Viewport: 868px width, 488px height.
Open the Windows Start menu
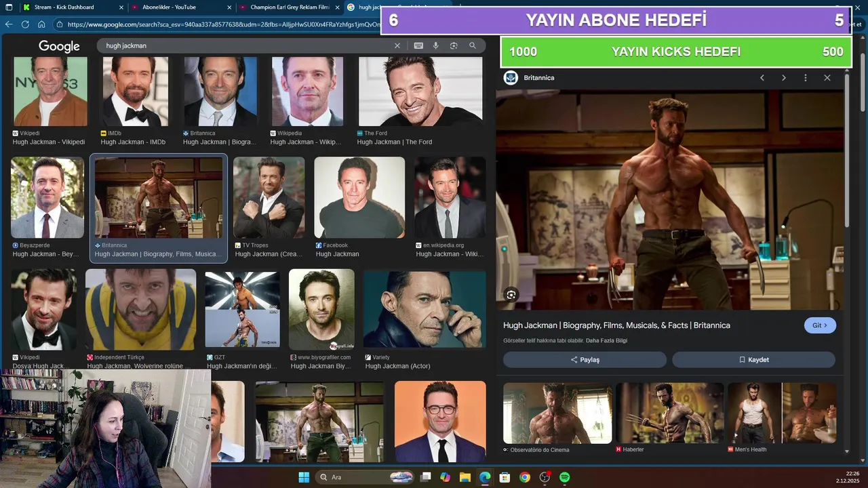point(304,477)
